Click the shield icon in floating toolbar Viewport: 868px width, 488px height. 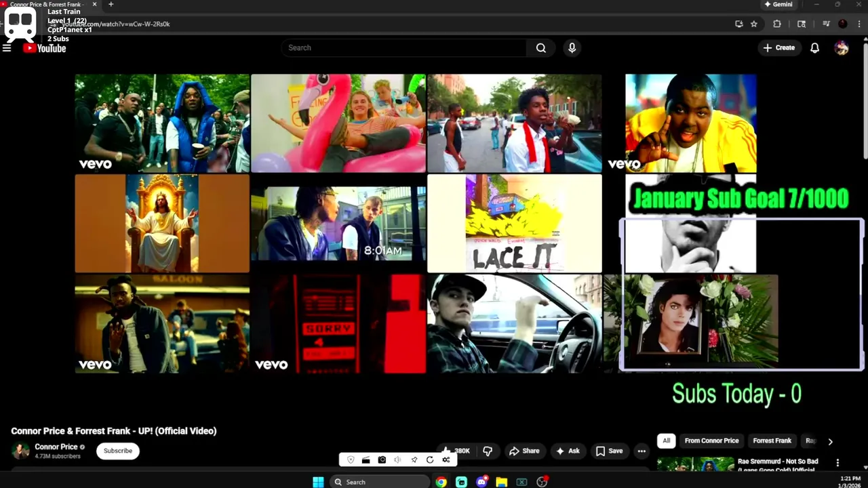click(x=351, y=460)
